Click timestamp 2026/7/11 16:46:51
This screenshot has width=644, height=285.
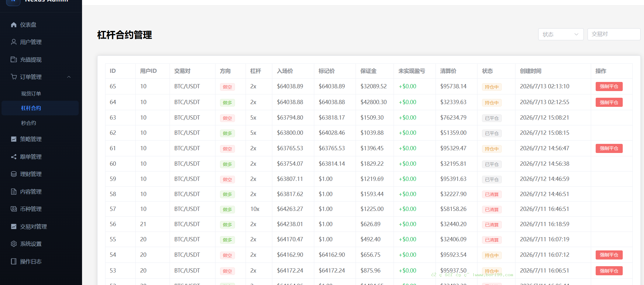(545, 209)
